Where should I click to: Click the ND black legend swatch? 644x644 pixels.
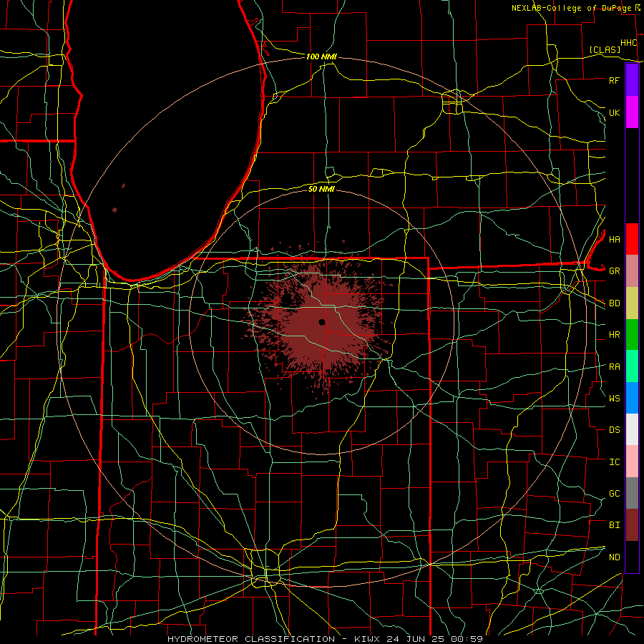(x=632, y=557)
